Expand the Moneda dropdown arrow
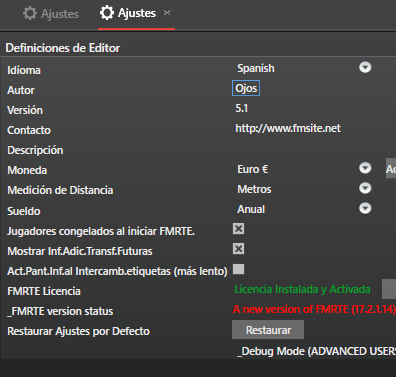The height and width of the screenshot is (377, 396). pos(365,168)
